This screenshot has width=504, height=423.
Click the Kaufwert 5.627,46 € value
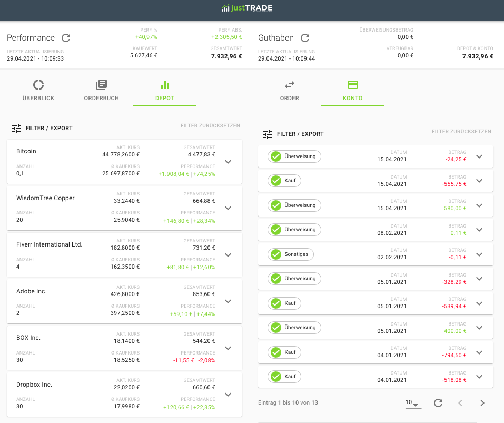144,55
